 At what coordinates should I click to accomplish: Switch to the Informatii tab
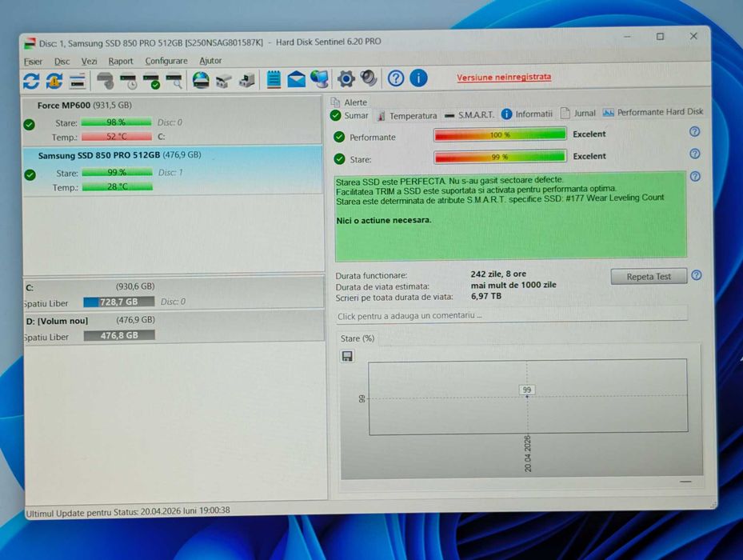pos(527,114)
